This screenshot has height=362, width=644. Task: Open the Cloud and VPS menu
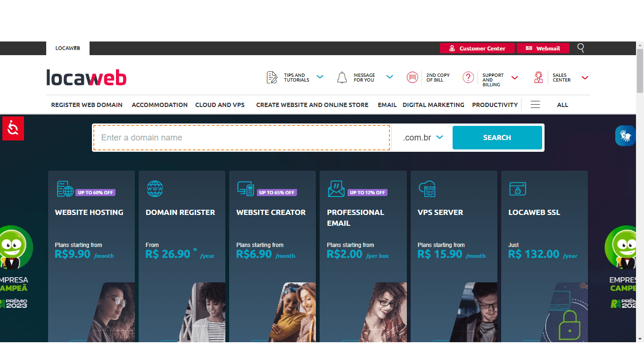pyautogui.click(x=220, y=105)
